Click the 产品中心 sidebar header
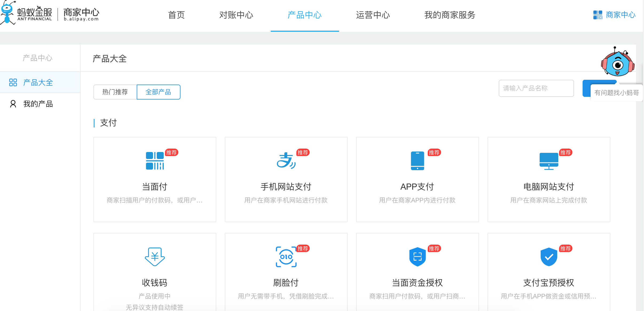The height and width of the screenshot is (311, 644). point(38,58)
